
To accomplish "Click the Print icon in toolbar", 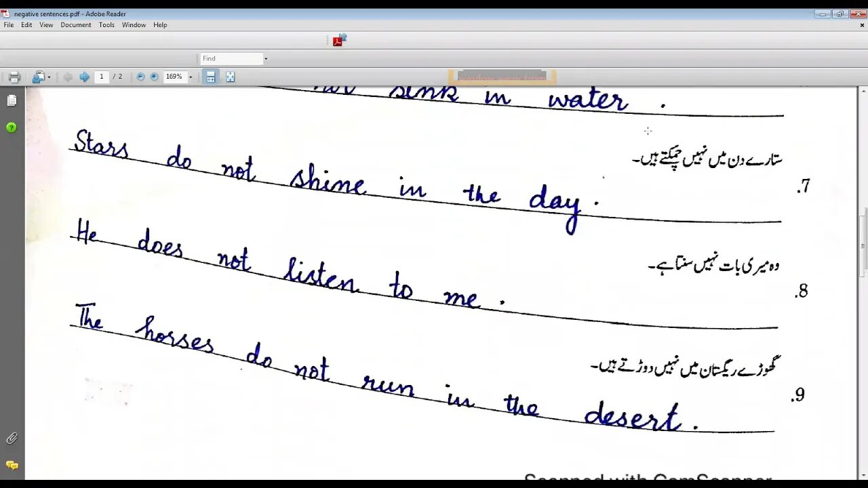I will [x=14, y=77].
